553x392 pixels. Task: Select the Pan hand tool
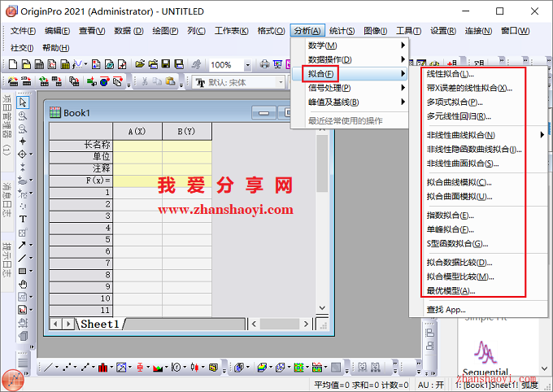pyautogui.click(x=23, y=284)
